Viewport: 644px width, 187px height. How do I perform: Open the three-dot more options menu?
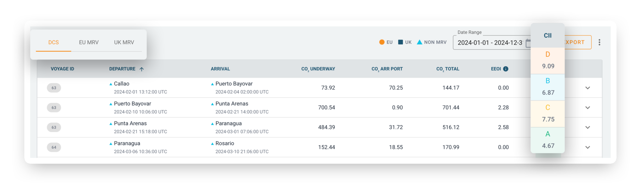[599, 42]
